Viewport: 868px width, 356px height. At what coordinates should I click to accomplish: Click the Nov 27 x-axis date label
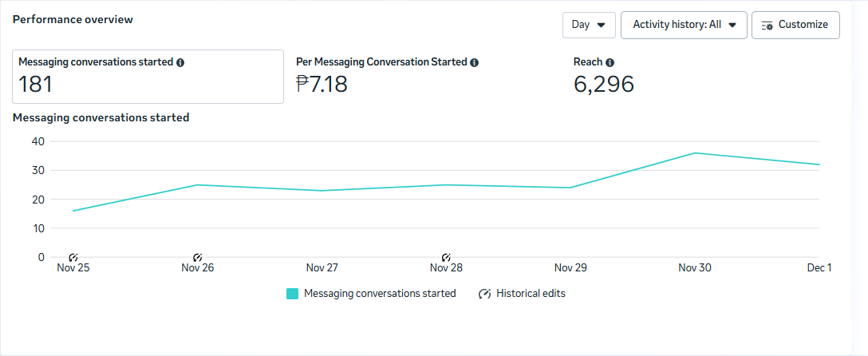322,268
